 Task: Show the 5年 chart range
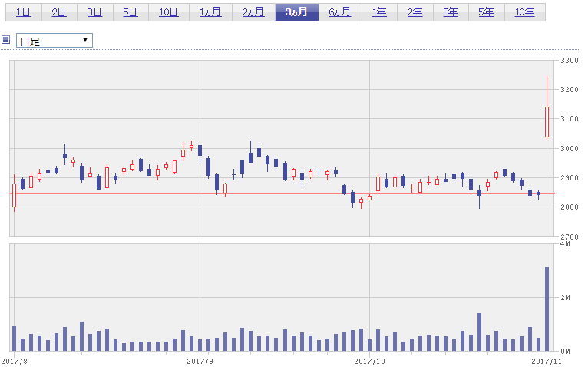pos(487,12)
